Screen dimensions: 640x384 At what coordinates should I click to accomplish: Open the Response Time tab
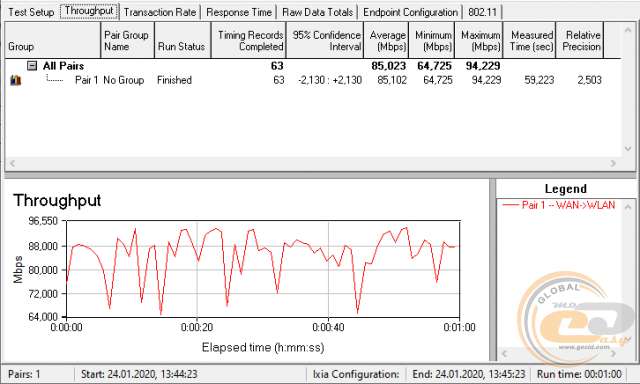[x=239, y=12]
